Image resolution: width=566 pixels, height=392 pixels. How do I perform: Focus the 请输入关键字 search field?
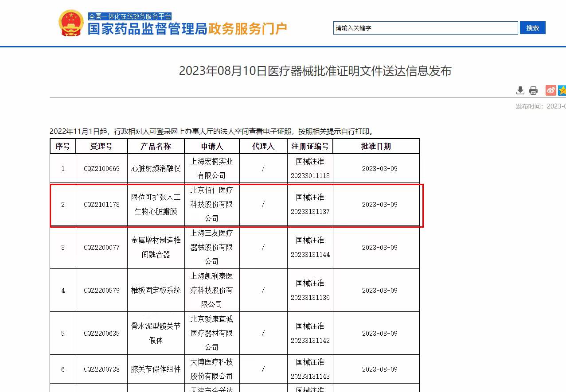(x=425, y=28)
